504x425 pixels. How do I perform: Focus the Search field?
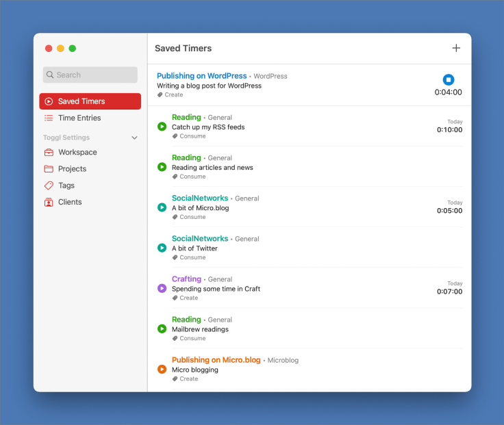pyautogui.click(x=90, y=75)
